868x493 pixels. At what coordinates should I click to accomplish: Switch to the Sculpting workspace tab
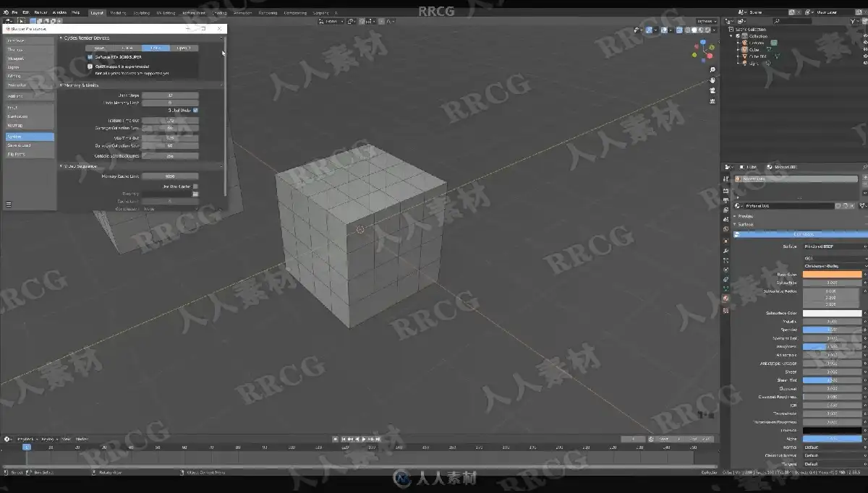141,12
